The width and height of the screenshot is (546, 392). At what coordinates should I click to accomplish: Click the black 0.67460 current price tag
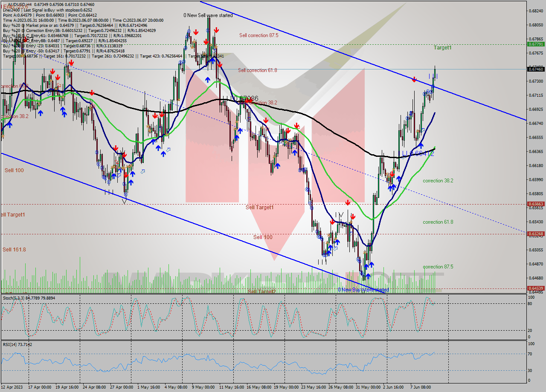point(536,69)
